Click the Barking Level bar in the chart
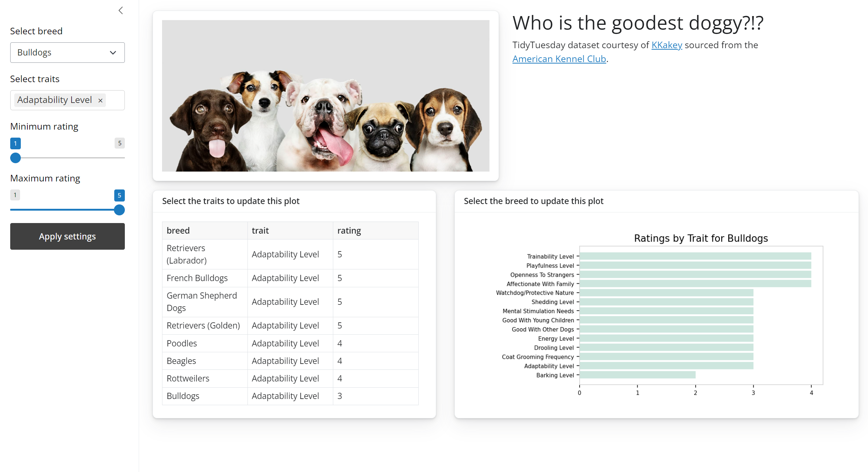The width and height of the screenshot is (868, 472). 637,375
